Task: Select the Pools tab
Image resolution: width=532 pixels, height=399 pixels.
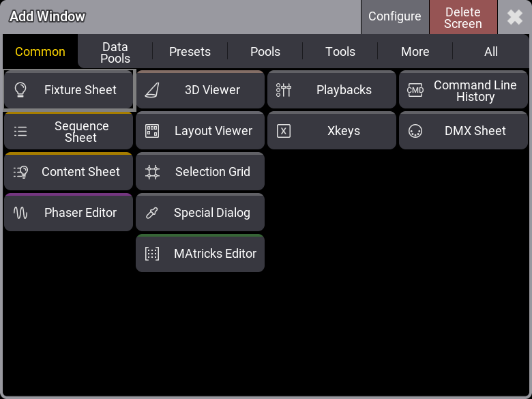Action: (x=265, y=52)
